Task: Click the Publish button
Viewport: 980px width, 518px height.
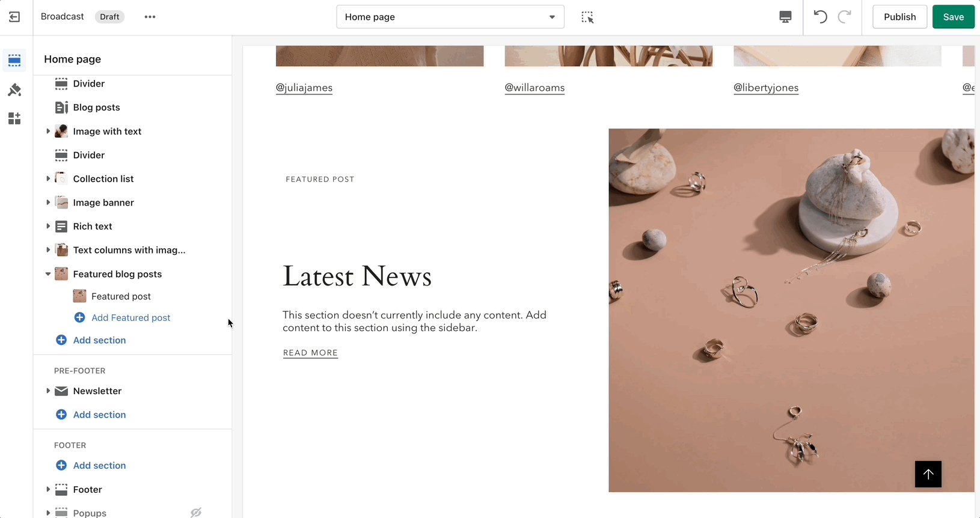Action: click(x=900, y=17)
